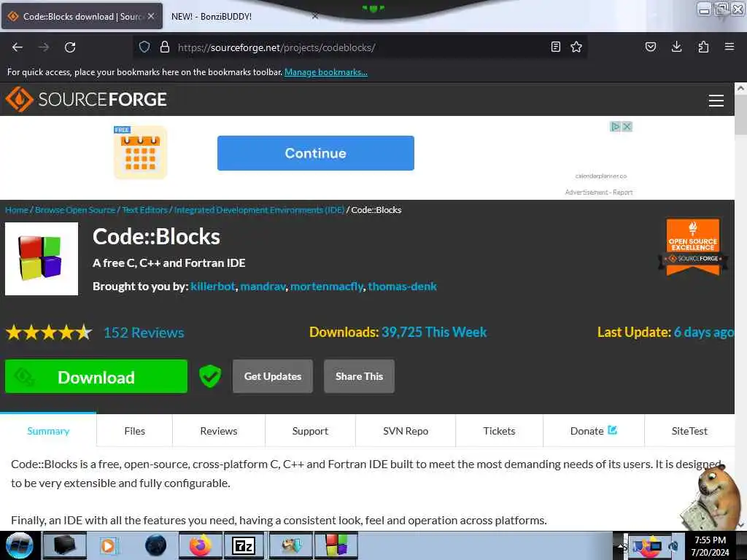The width and height of the screenshot is (747, 560).
Task: Follow the Home breadcrumb link
Action: (x=17, y=209)
